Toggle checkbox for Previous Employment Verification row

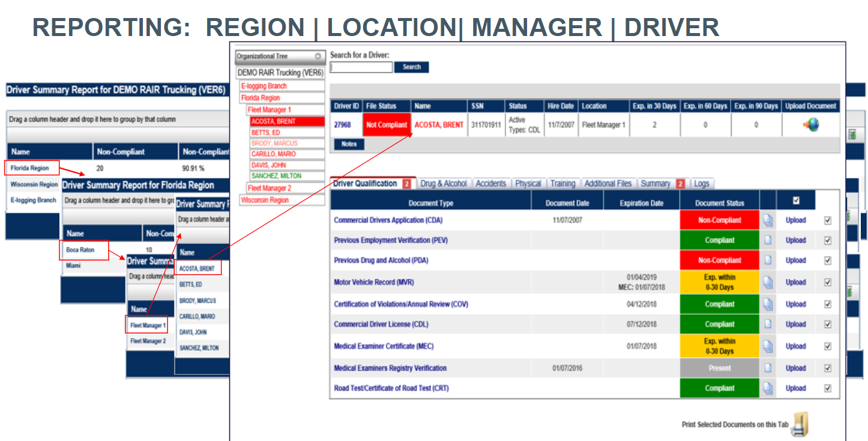(x=828, y=240)
